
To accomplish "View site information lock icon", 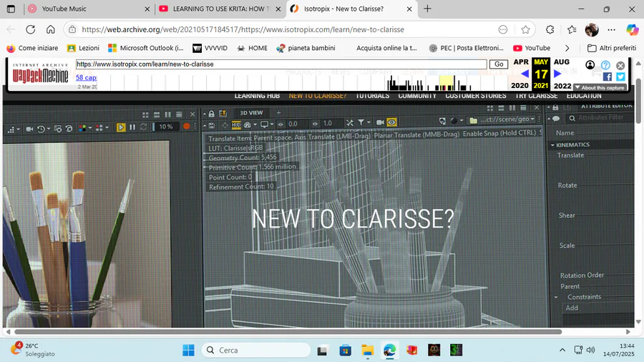I will 72,29.
